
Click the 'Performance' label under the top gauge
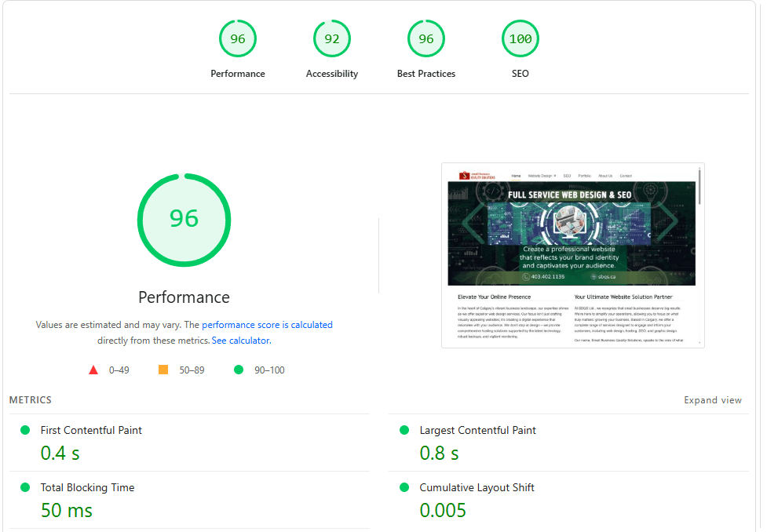click(x=238, y=74)
